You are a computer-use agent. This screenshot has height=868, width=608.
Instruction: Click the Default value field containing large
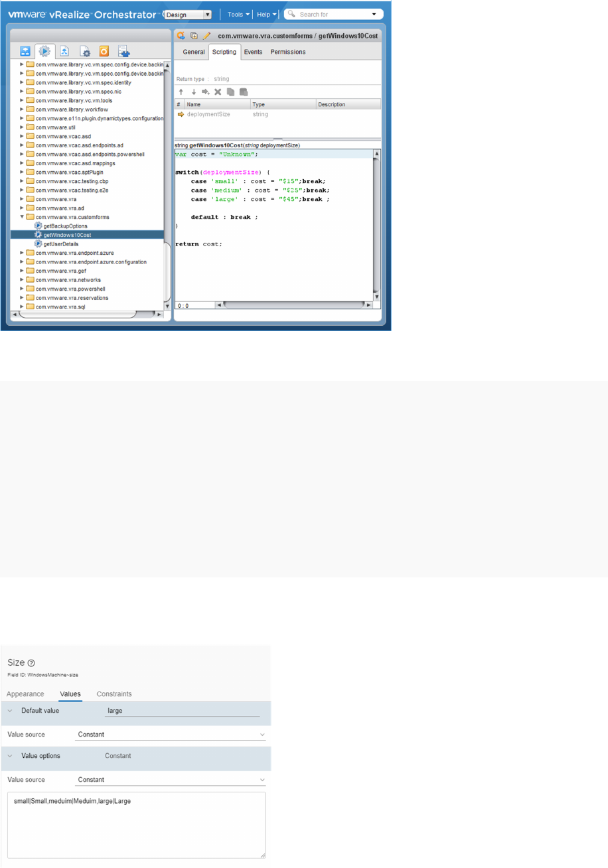tap(183, 710)
